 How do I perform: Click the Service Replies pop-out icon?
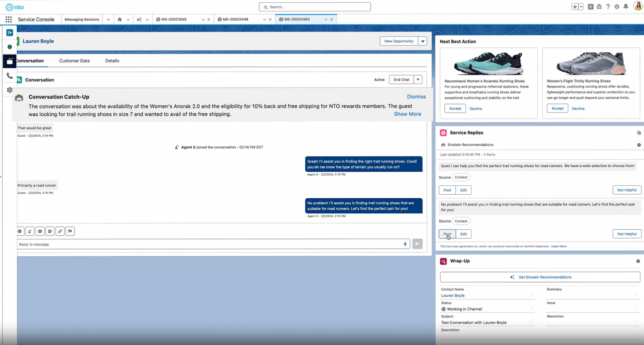(639, 133)
